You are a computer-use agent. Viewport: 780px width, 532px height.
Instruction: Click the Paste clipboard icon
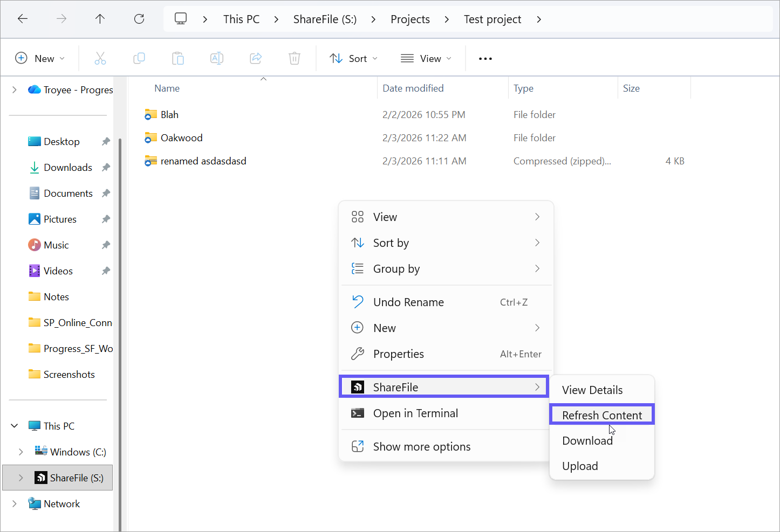[x=178, y=58]
